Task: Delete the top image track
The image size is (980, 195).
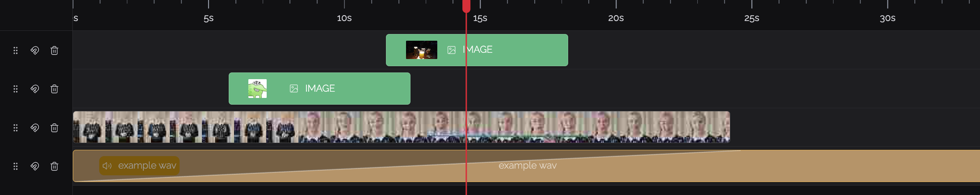Action: click(54, 51)
